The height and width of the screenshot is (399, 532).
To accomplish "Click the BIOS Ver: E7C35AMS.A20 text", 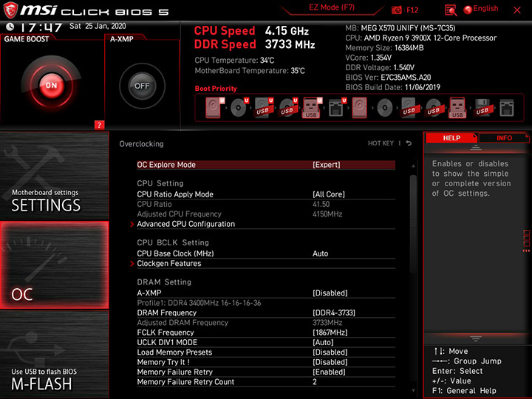I will pos(388,78).
